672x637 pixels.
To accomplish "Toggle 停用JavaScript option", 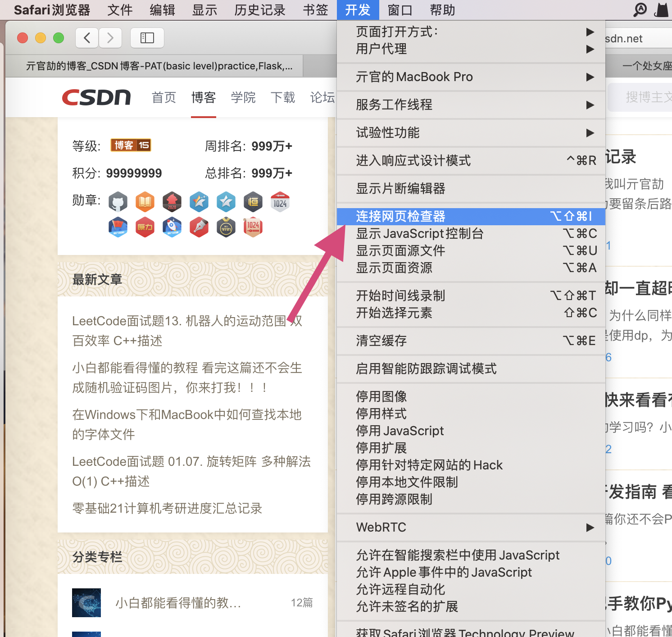I will coord(471,431).
